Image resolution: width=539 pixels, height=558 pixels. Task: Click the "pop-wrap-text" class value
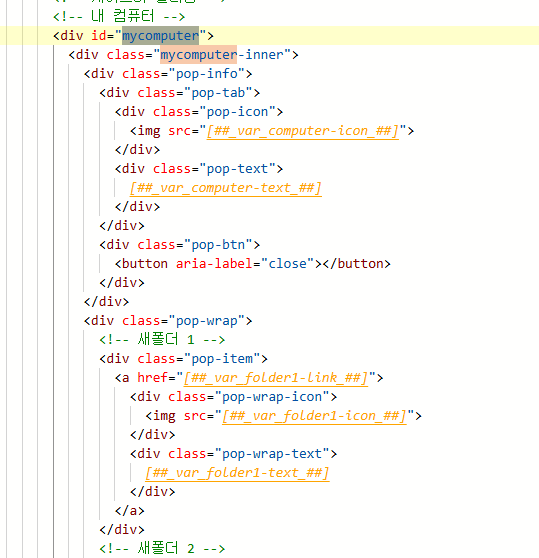272,453
